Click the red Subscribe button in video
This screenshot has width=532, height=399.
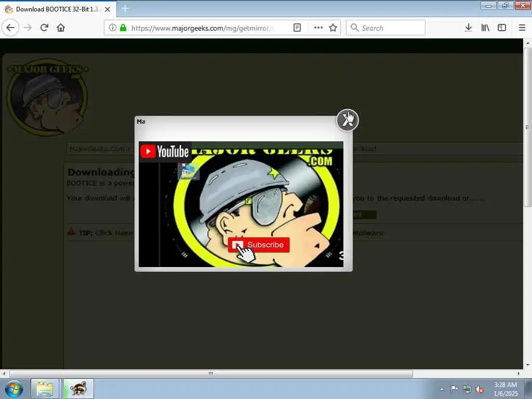(x=259, y=245)
